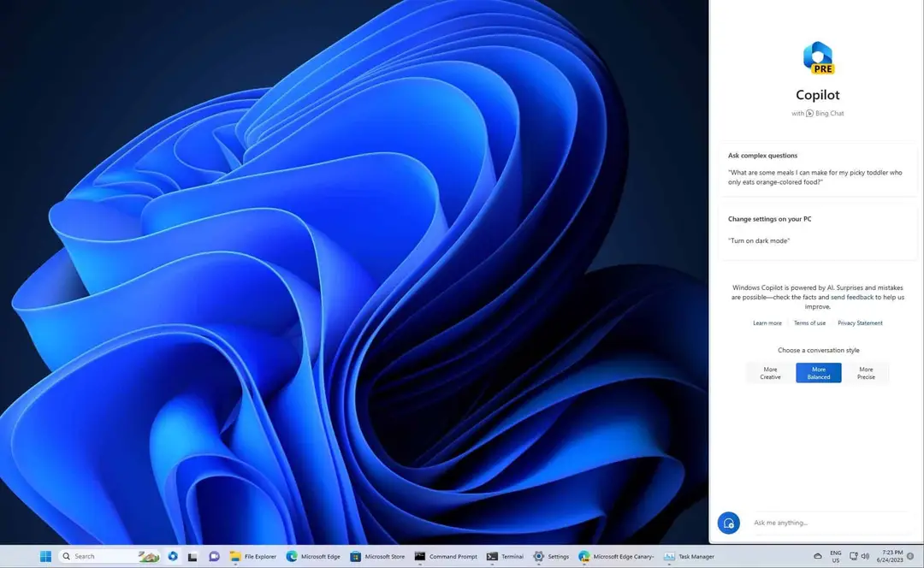Click the Copilot heading text

818,95
